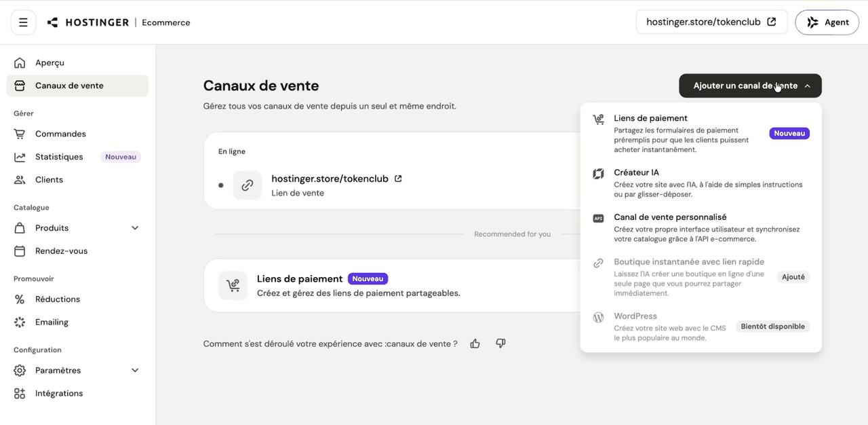Image resolution: width=868 pixels, height=425 pixels.
Task: Click the Clients people icon
Action: [x=20, y=180]
